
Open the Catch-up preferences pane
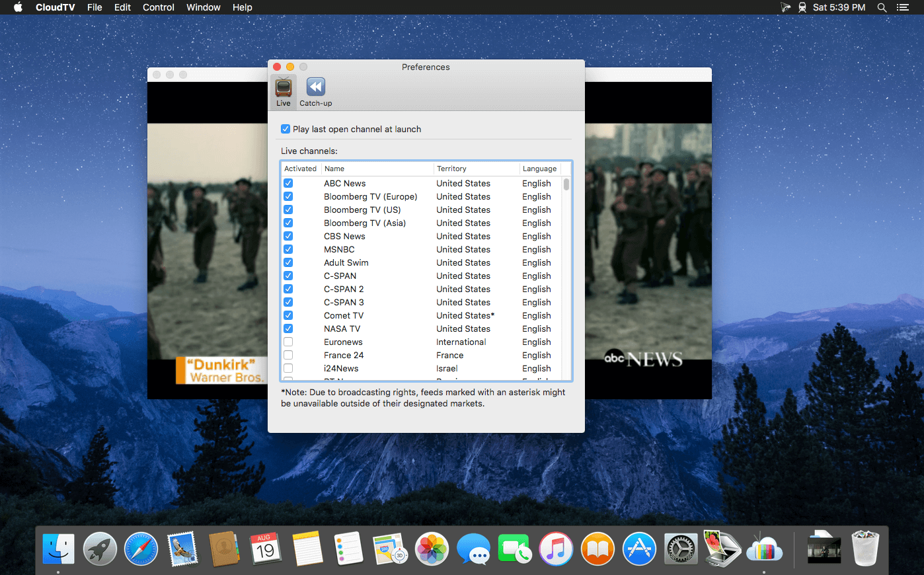click(316, 92)
